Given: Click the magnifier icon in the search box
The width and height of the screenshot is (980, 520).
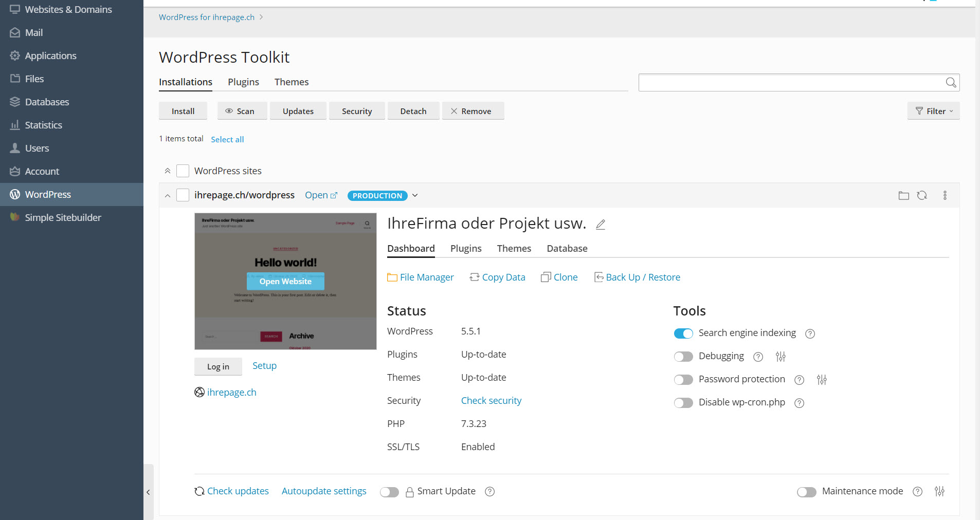Looking at the screenshot, I should [951, 82].
